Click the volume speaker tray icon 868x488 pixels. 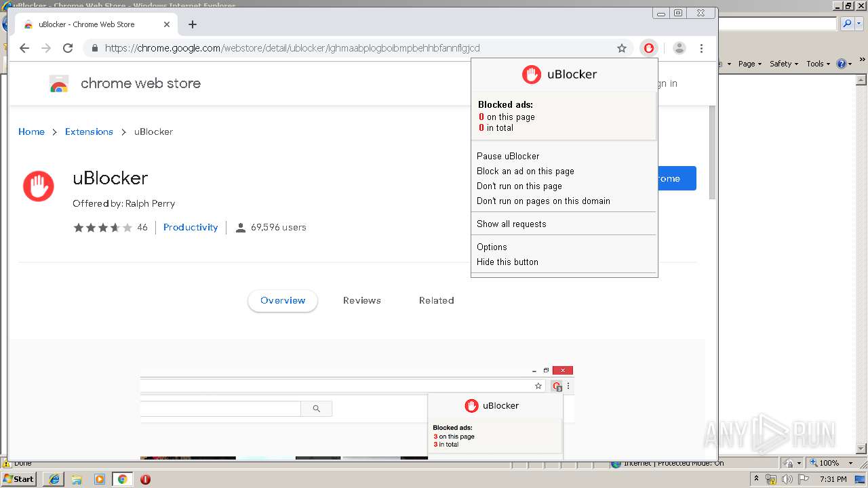pos(787,479)
